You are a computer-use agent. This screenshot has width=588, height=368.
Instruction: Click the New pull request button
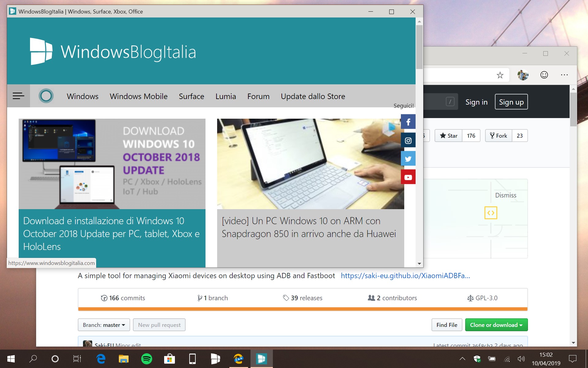pos(159,325)
